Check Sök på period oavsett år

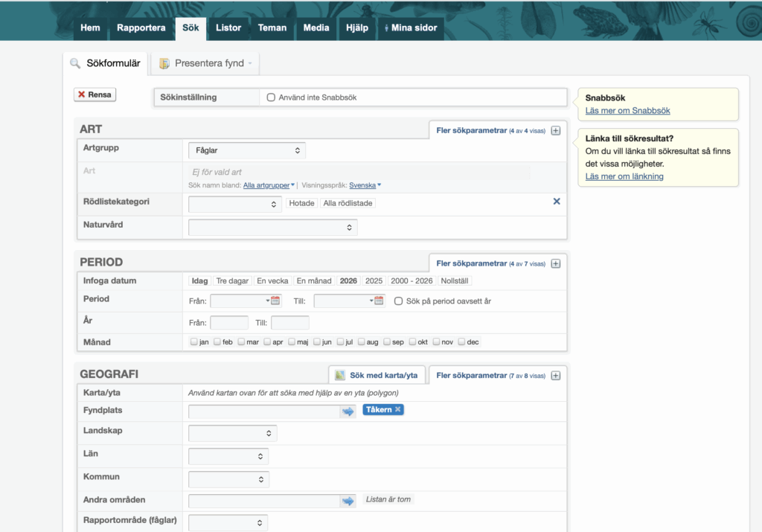pyautogui.click(x=399, y=301)
